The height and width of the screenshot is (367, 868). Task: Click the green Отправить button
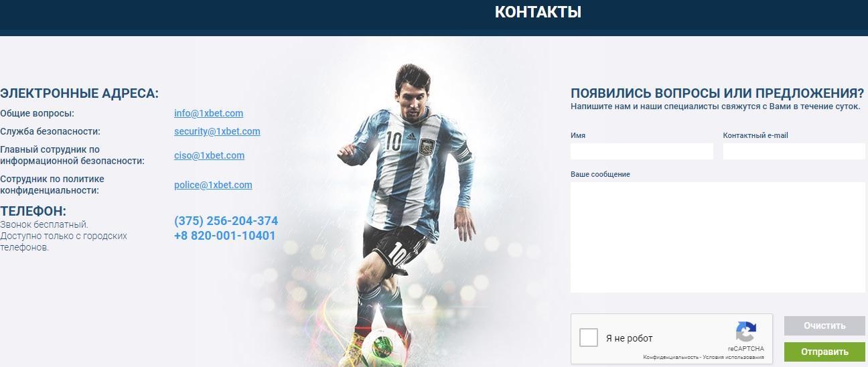(824, 352)
